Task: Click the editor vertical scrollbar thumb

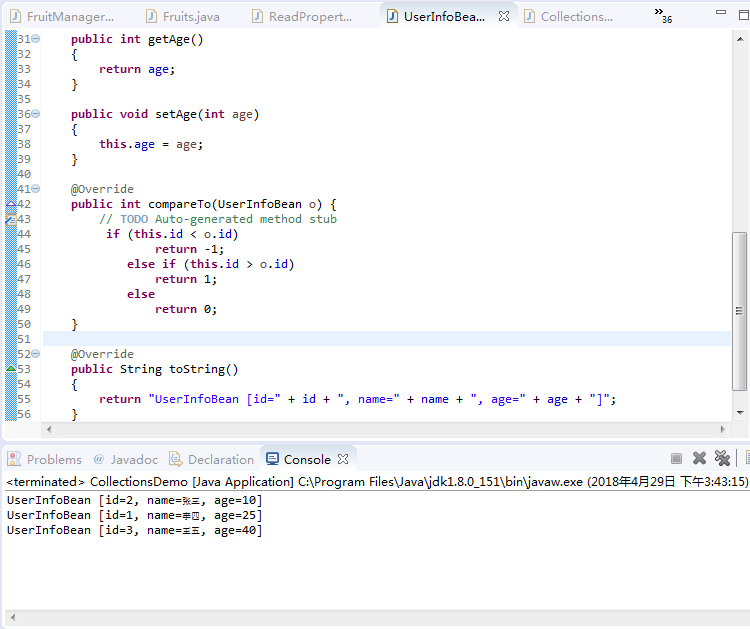Action: [739, 311]
